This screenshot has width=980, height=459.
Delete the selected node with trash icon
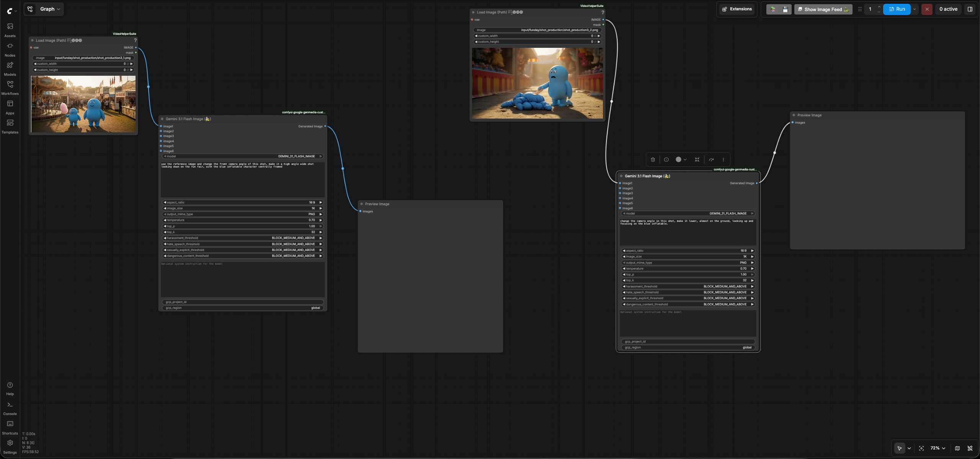click(653, 160)
